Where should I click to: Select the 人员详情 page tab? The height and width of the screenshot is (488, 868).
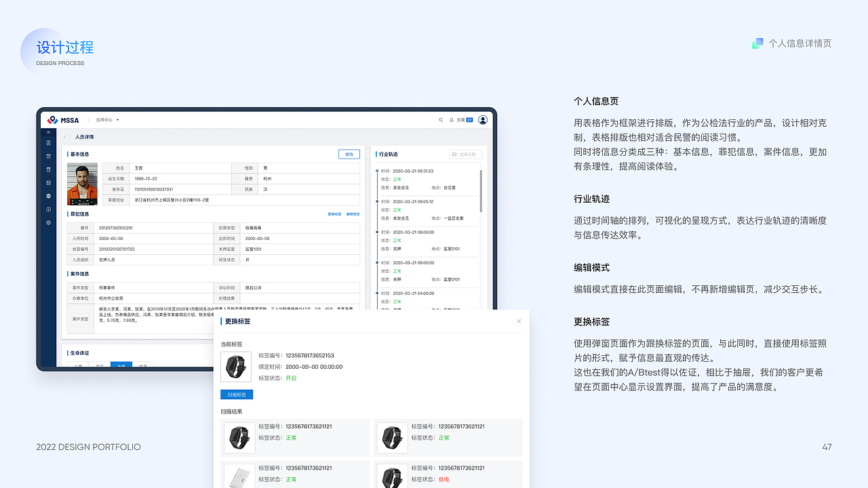coord(83,136)
